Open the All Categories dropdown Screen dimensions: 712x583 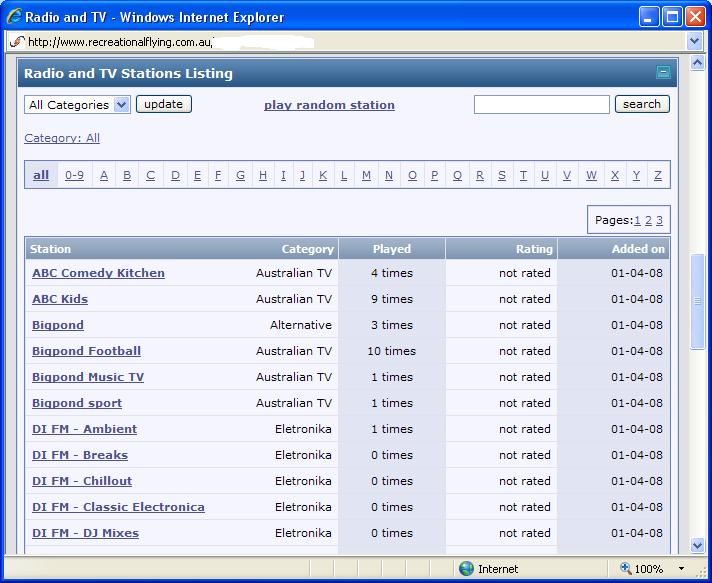[77, 105]
